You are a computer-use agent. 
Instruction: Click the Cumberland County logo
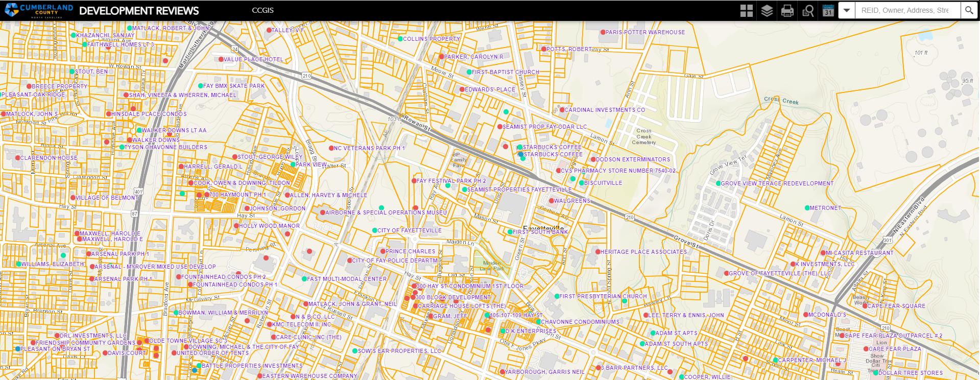pos(39,10)
